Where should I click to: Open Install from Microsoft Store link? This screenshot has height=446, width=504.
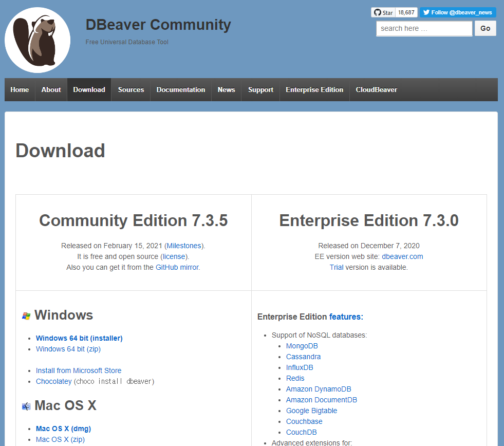(79, 370)
